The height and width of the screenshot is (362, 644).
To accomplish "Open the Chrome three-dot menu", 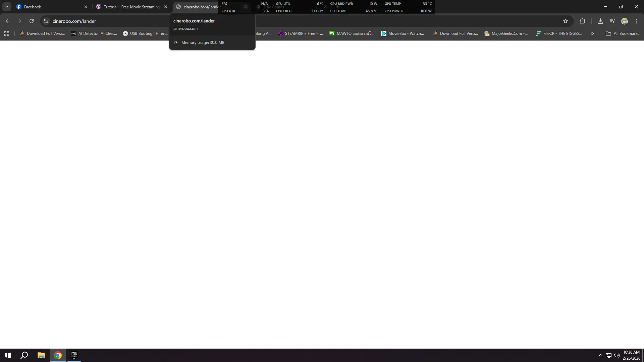I will (637, 21).
